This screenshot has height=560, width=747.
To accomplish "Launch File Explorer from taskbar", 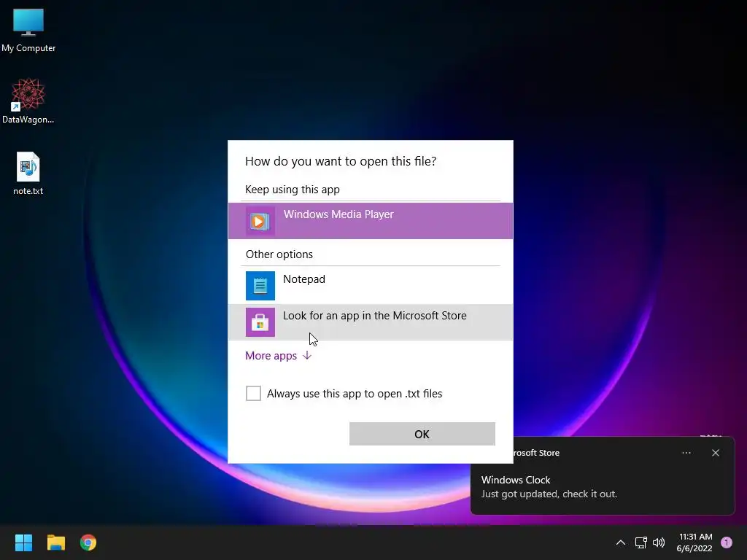I will pyautogui.click(x=55, y=542).
